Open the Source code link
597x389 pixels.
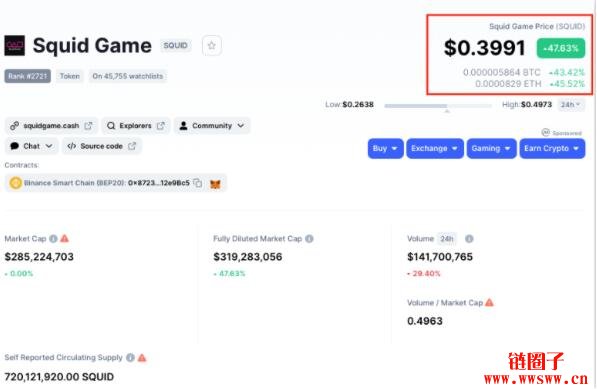coord(102,146)
